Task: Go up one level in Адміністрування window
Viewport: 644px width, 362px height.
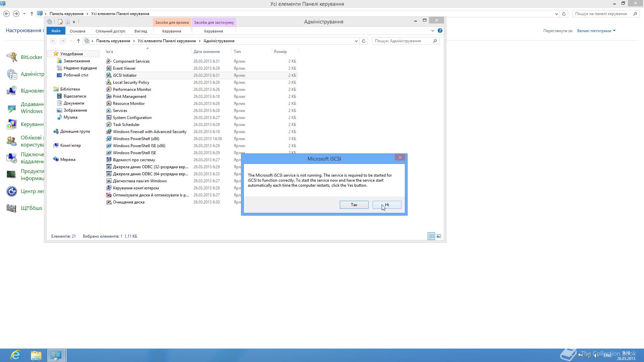Action: coord(78,41)
